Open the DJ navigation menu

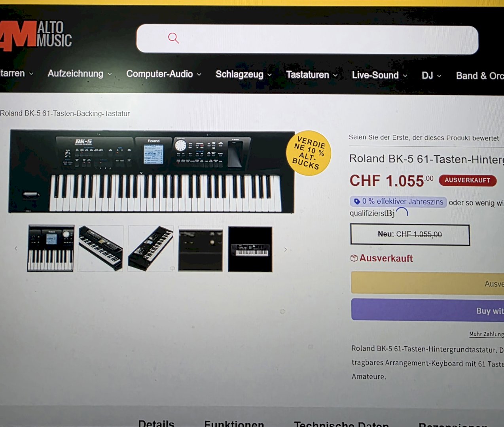coord(431,76)
